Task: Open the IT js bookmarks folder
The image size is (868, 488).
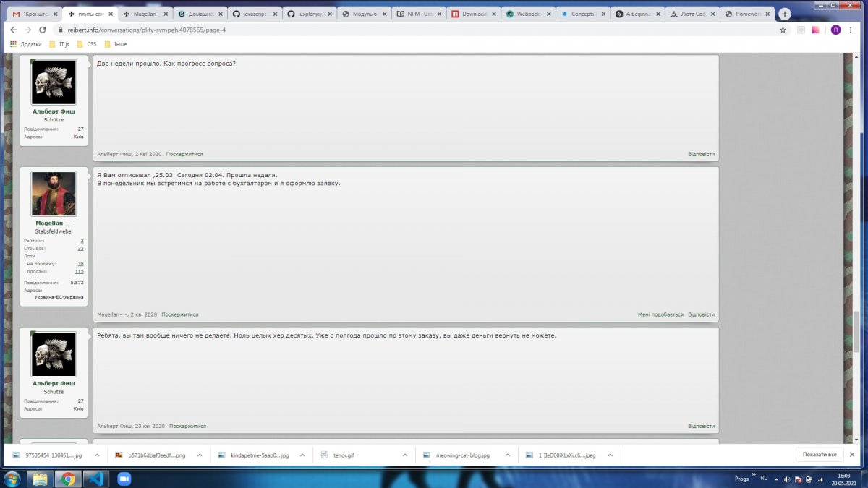Action: pyautogui.click(x=59, y=44)
